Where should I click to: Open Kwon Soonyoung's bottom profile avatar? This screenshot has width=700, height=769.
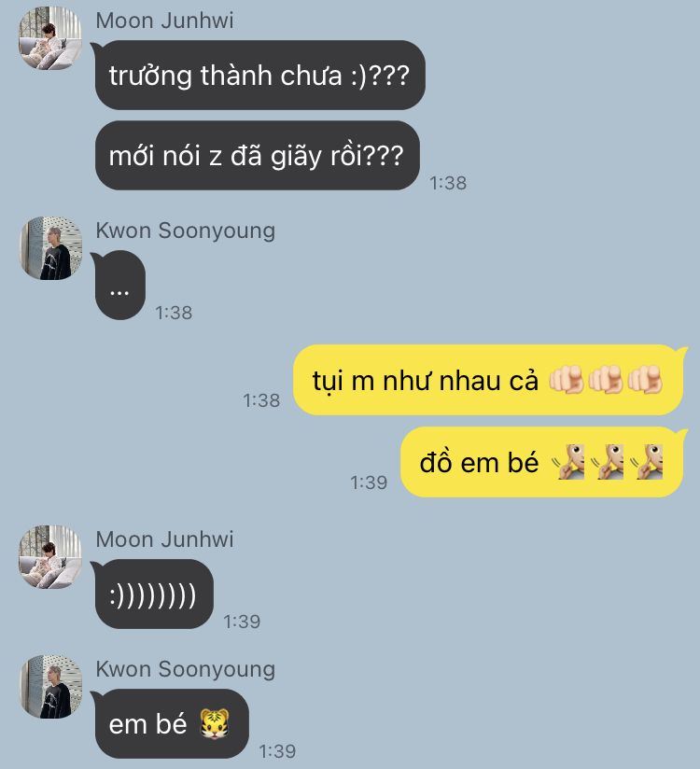[x=50, y=687]
